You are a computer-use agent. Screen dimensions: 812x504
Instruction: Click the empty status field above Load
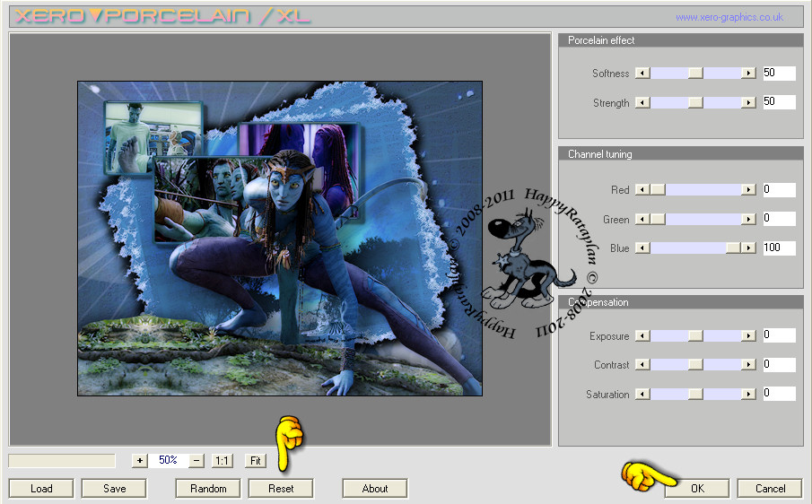pos(62,461)
